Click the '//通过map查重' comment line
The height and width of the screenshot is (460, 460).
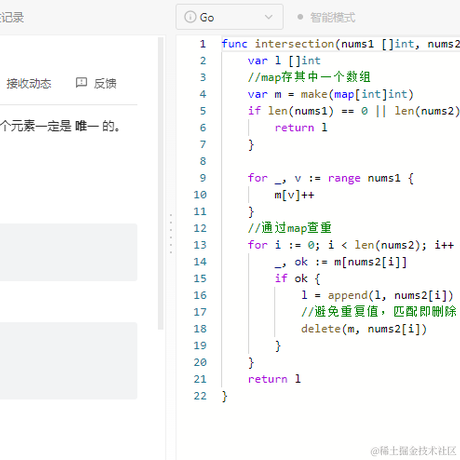(x=290, y=228)
